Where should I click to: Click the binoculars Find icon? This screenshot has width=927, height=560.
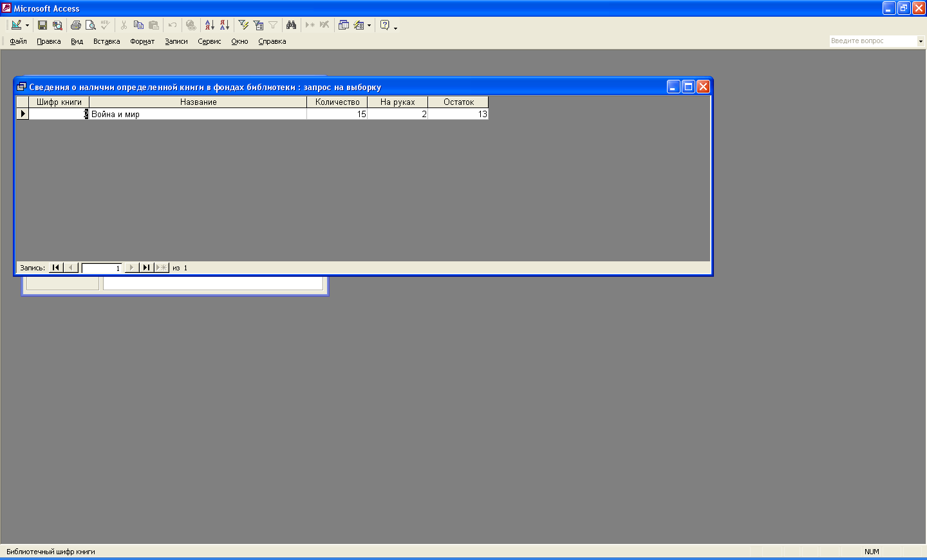(x=292, y=25)
